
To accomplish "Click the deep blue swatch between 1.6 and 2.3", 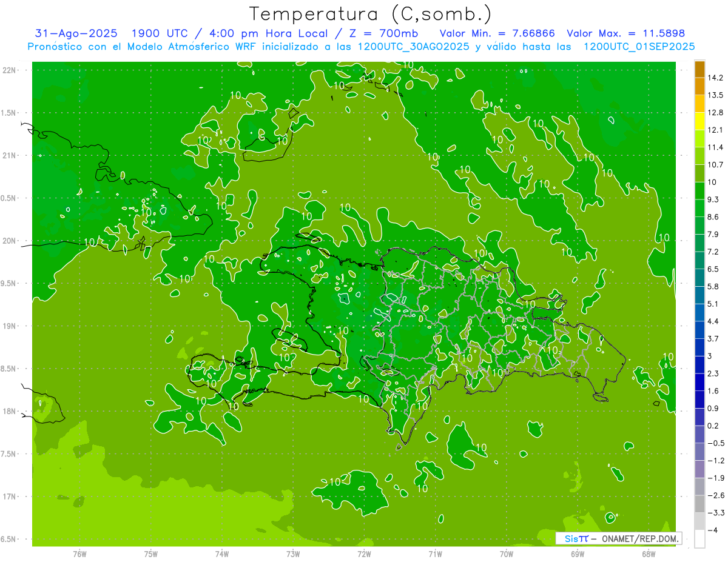I will (x=699, y=382).
